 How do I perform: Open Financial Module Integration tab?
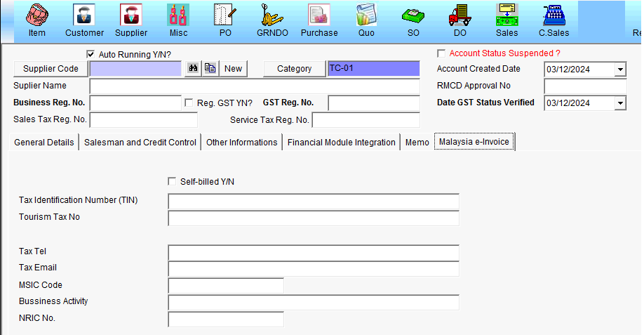[341, 143]
